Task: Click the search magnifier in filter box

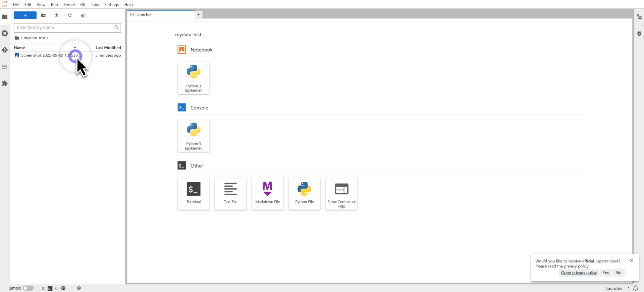Action: (116, 28)
